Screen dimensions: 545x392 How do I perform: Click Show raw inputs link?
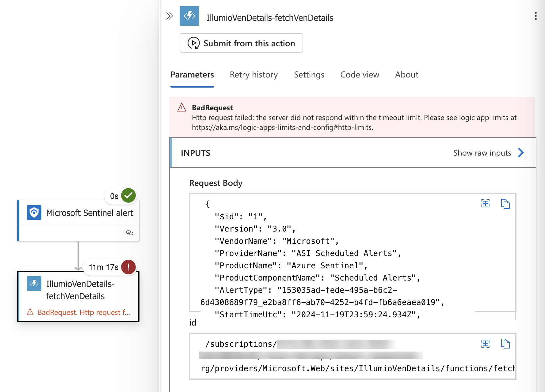pos(482,153)
